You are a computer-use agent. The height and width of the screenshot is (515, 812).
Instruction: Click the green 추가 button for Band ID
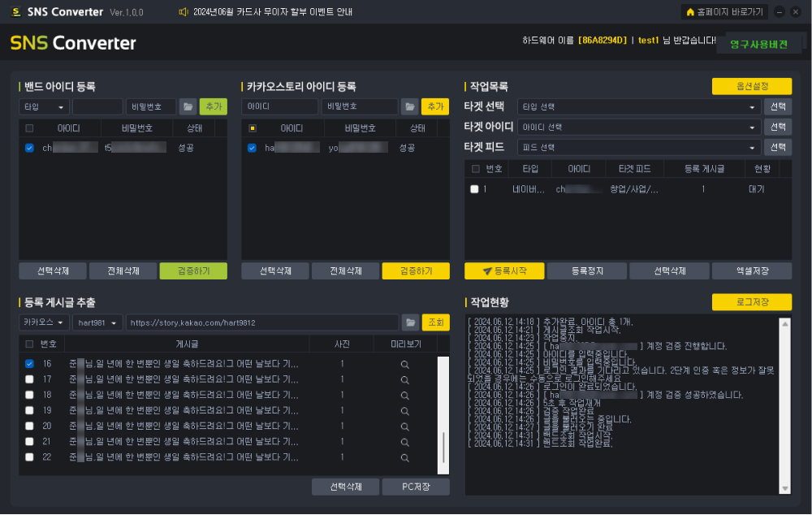click(214, 106)
